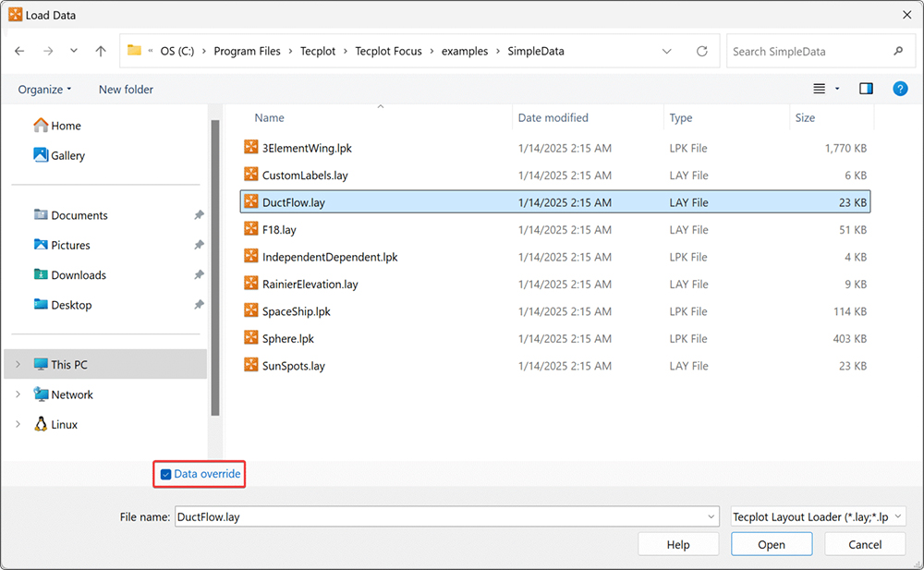924x570 pixels.
Task: Open the help question mark icon
Action: [900, 90]
